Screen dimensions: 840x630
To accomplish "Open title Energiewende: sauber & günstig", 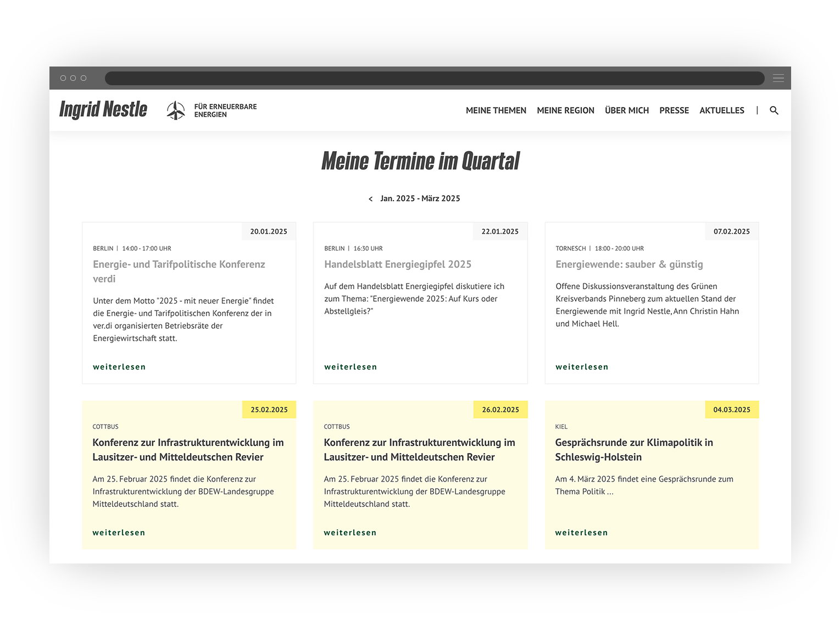I will [x=629, y=264].
